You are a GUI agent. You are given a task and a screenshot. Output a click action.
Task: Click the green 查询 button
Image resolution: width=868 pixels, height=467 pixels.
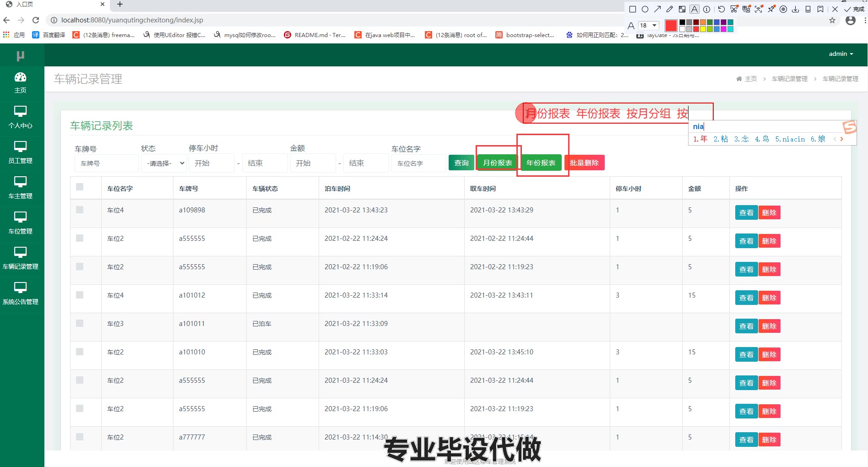pos(461,163)
